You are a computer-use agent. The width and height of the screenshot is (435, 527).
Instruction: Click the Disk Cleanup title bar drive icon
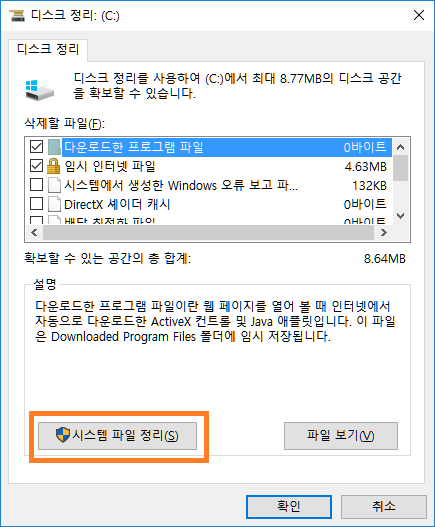(x=17, y=15)
